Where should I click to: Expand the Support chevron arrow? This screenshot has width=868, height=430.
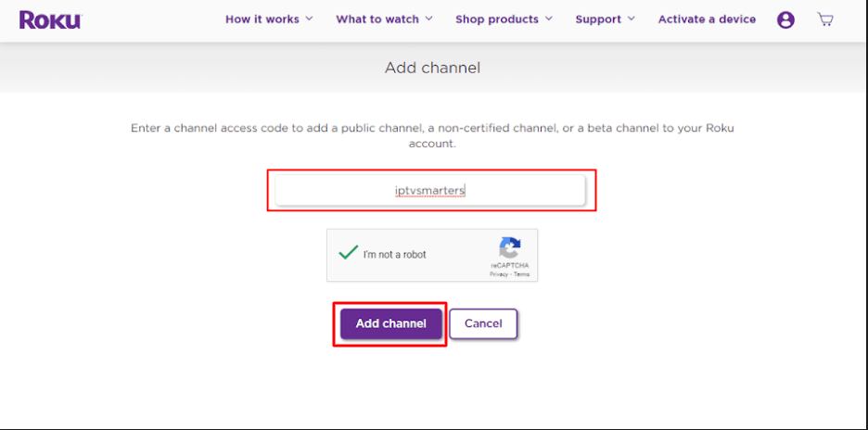[x=632, y=19]
